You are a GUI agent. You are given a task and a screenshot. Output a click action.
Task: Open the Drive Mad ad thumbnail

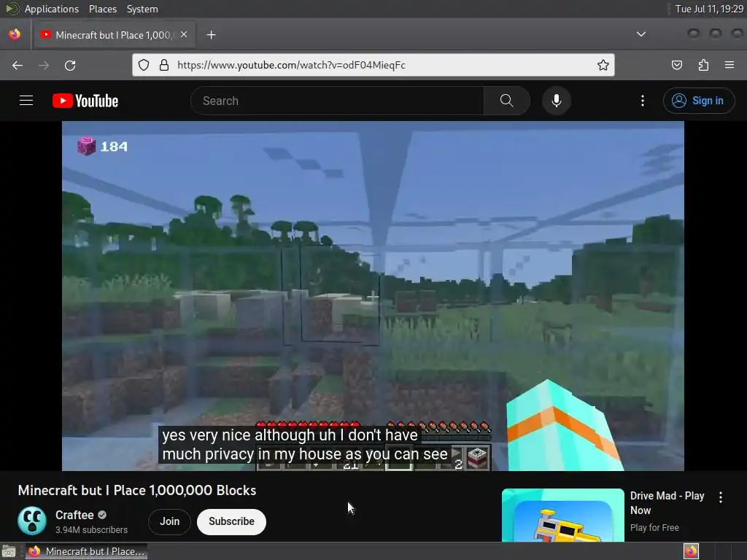pos(563,516)
